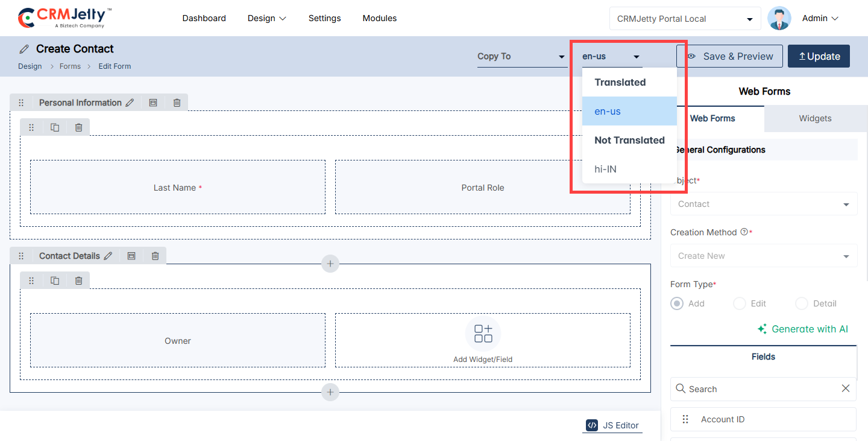
Task: Select the Edit form type radio
Action: click(740, 303)
